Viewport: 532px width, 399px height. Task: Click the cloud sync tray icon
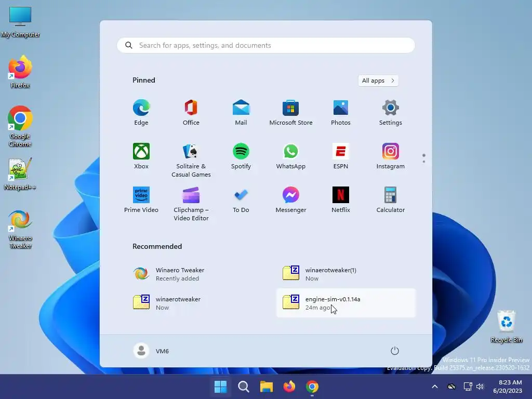[x=451, y=387]
